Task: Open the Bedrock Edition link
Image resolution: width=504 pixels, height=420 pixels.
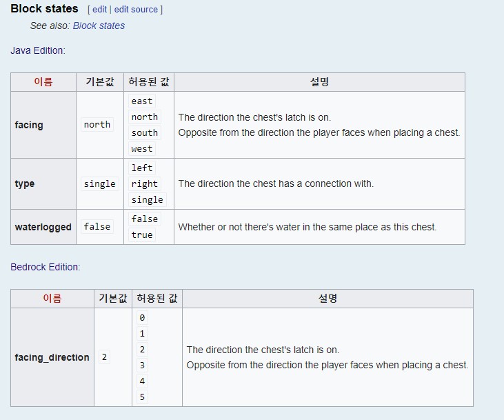Action: (x=44, y=267)
